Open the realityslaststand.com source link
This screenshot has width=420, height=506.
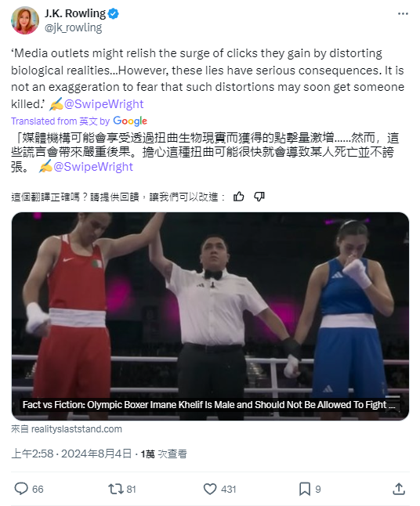coord(77,429)
